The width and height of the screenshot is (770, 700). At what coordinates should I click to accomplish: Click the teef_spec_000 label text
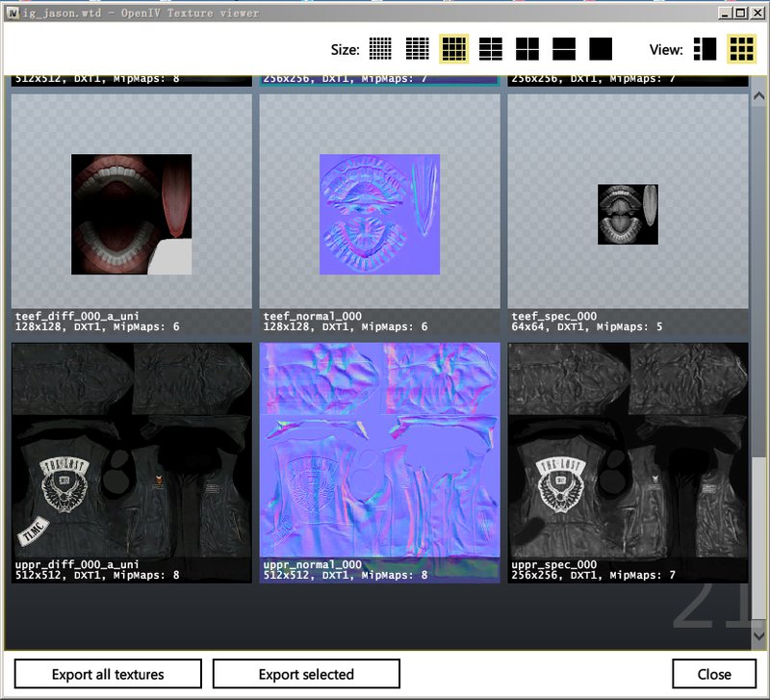[x=554, y=316]
